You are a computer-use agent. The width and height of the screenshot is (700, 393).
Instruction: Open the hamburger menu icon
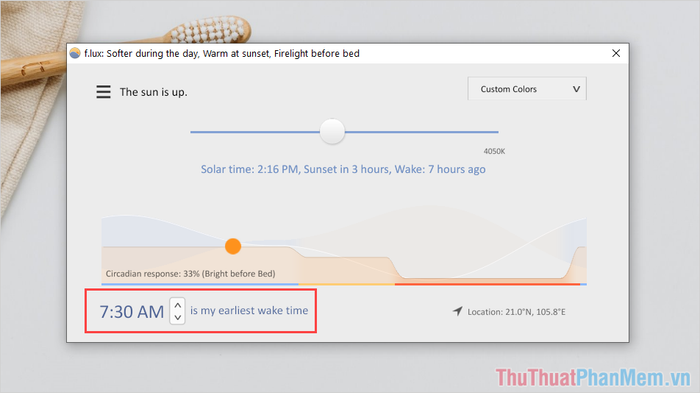(x=103, y=92)
